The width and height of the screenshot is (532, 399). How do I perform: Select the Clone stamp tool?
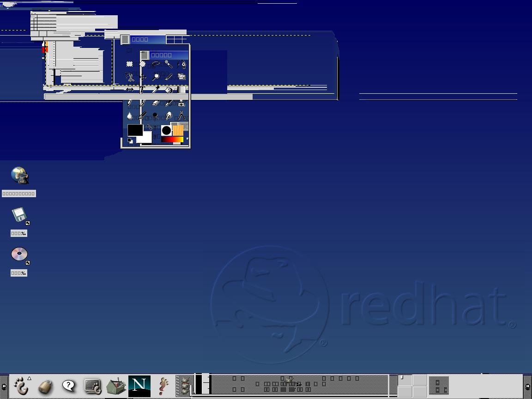point(181,103)
